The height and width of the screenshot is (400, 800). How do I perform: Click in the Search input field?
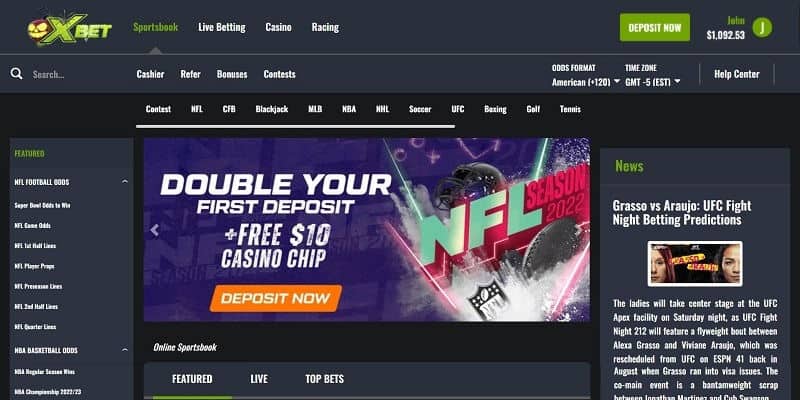point(77,74)
